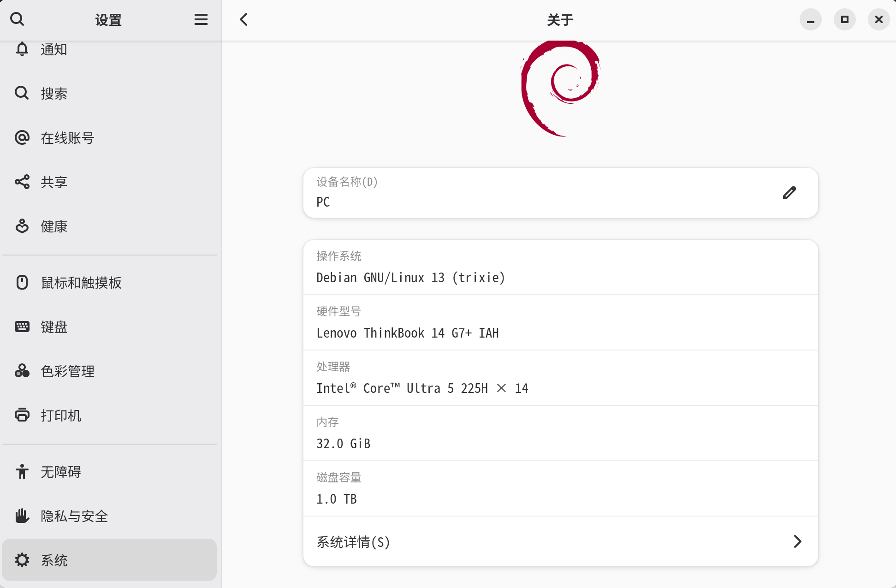Click the wellbeing icon beside 健康

click(22, 226)
